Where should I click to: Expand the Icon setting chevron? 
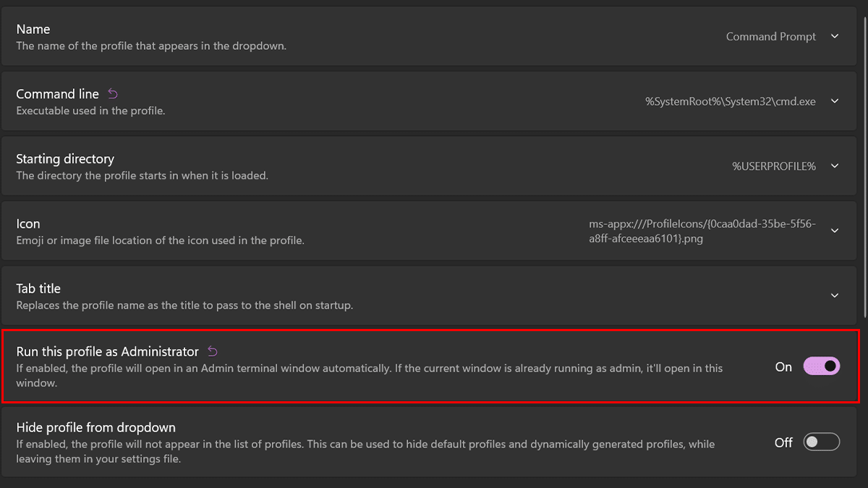835,231
